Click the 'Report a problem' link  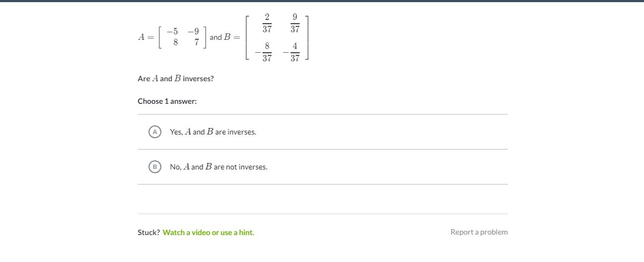coord(479,232)
